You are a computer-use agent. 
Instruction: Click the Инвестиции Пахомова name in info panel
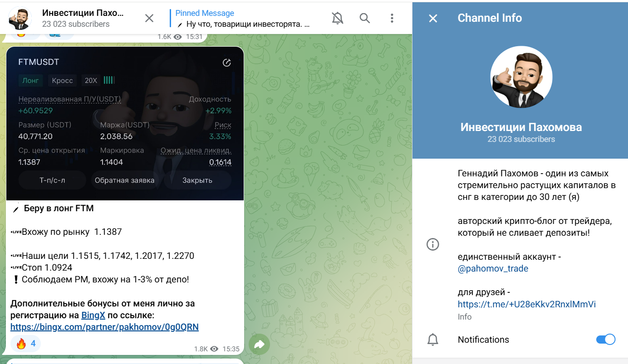[x=521, y=127]
